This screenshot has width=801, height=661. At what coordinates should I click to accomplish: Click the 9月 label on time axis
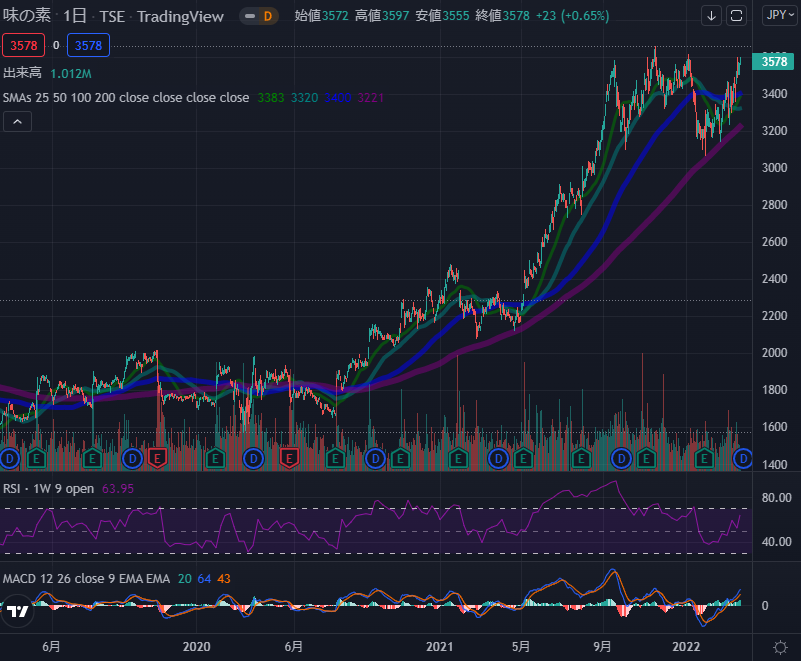pos(602,647)
